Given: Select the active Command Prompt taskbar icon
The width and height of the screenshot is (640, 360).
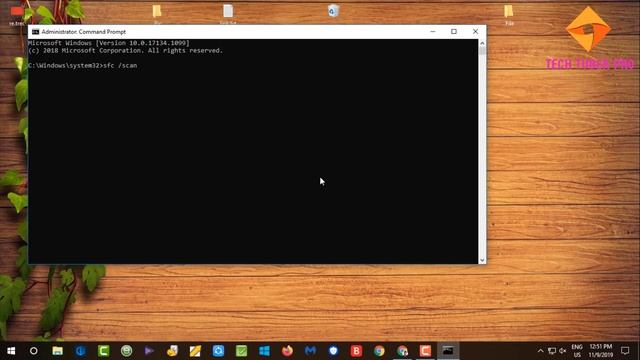Looking at the screenshot, I should pos(448,351).
